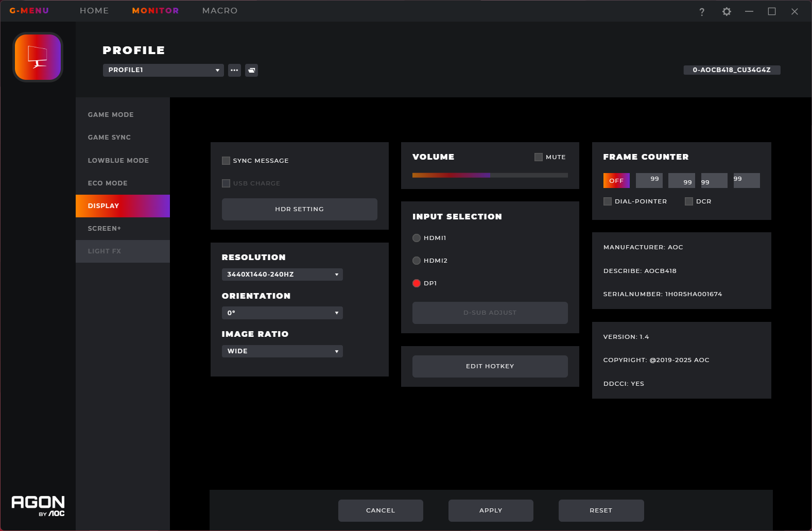This screenshot has width=812, height=531.
Task: Open Eco Mode settings
Action: point(123,183)
